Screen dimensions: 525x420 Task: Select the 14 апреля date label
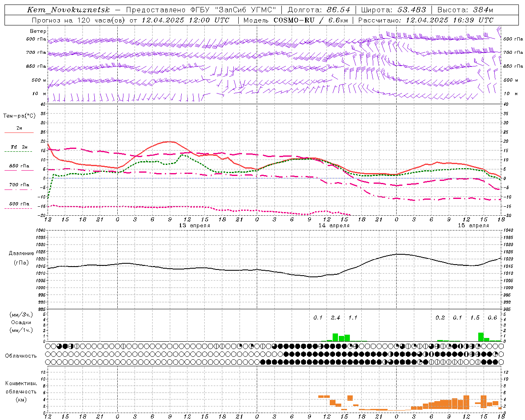pyautogui.click(x=334, y=226)
